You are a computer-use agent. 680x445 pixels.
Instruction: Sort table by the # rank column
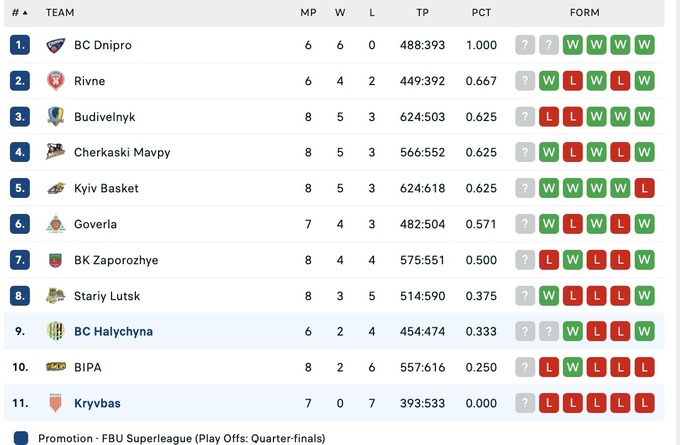pyautogui.click(x=19, y=13)
